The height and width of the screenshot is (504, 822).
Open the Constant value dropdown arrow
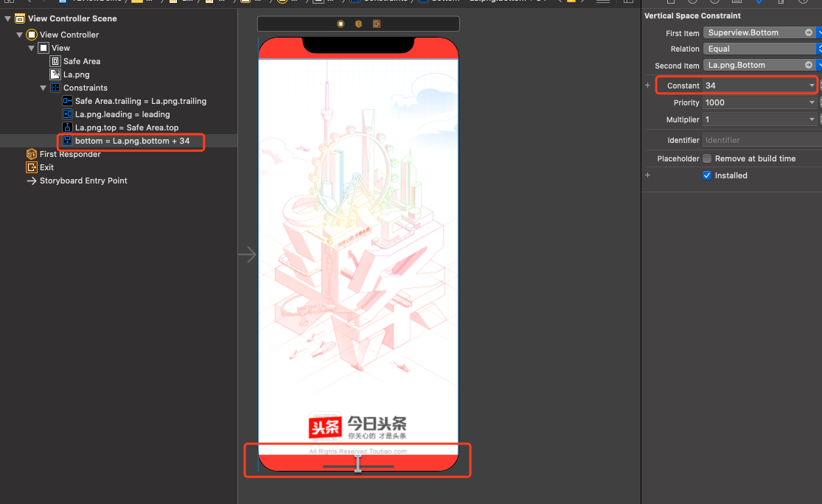click(812, 85)
